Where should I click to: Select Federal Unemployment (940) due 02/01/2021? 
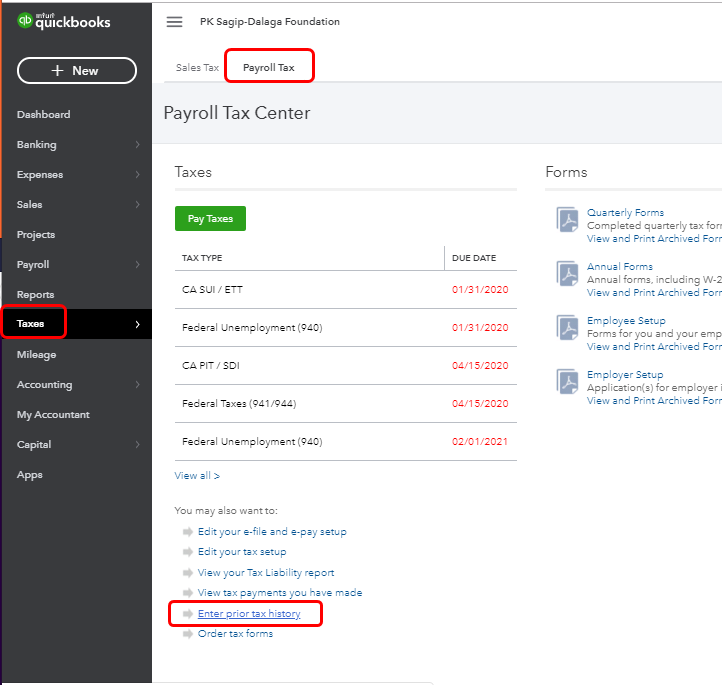click(346, 441)
